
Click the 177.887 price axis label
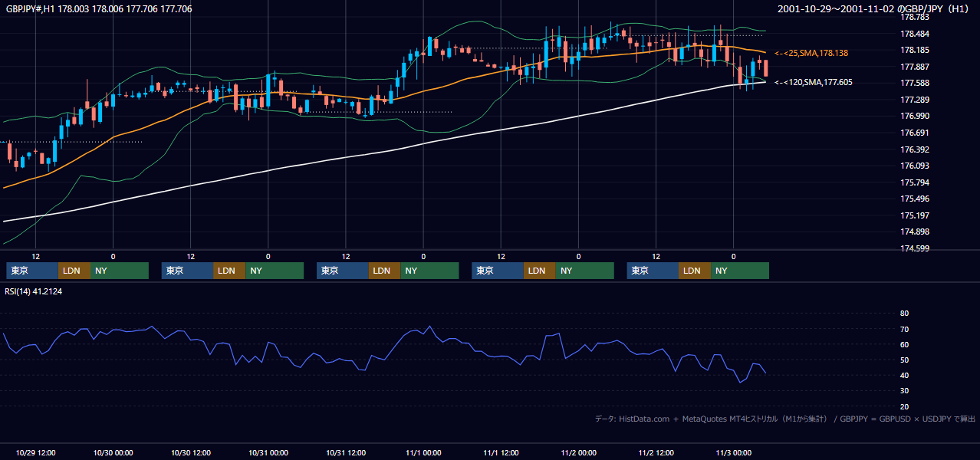(x=915, y=67)
